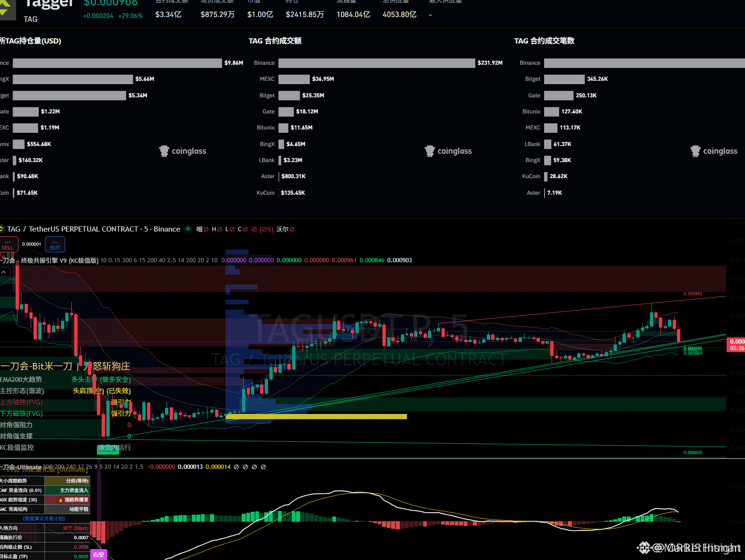This screenshot has width=745, height=560.
Task: Click the 127.40K trade count value
Action: [x=572, y=112]
